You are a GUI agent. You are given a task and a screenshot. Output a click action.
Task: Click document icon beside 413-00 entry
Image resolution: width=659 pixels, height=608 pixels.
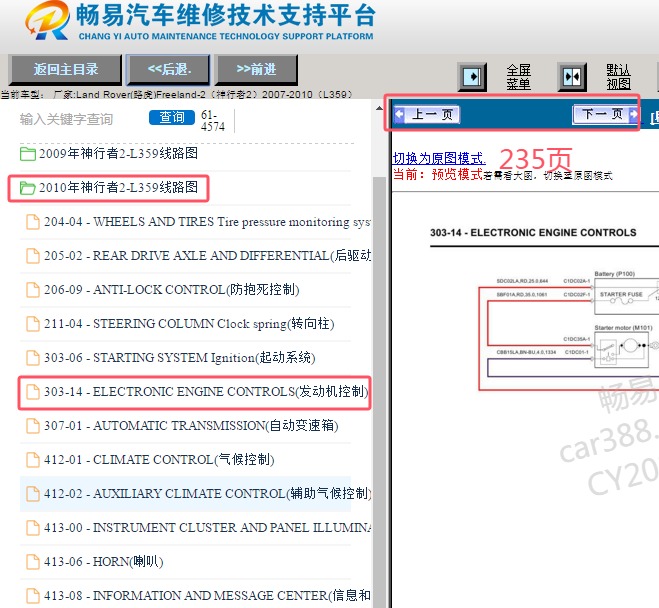[x=33, y=528]
